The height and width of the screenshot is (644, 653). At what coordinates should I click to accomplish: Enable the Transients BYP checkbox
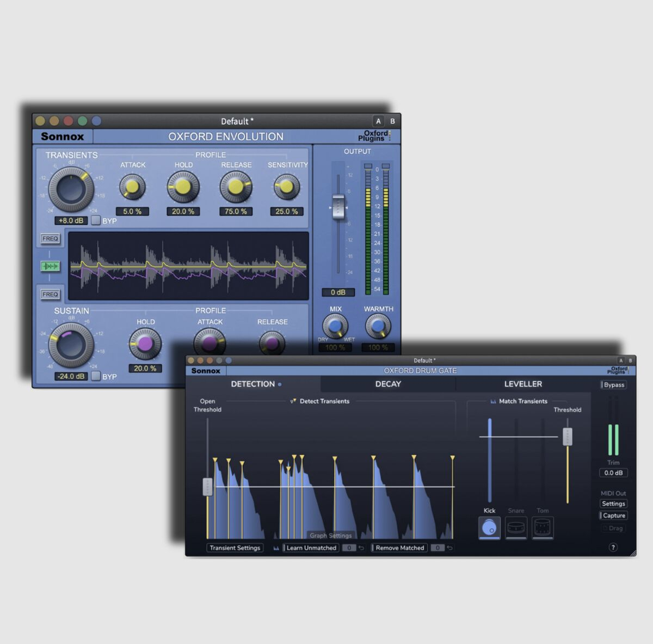tap(96, 220)
